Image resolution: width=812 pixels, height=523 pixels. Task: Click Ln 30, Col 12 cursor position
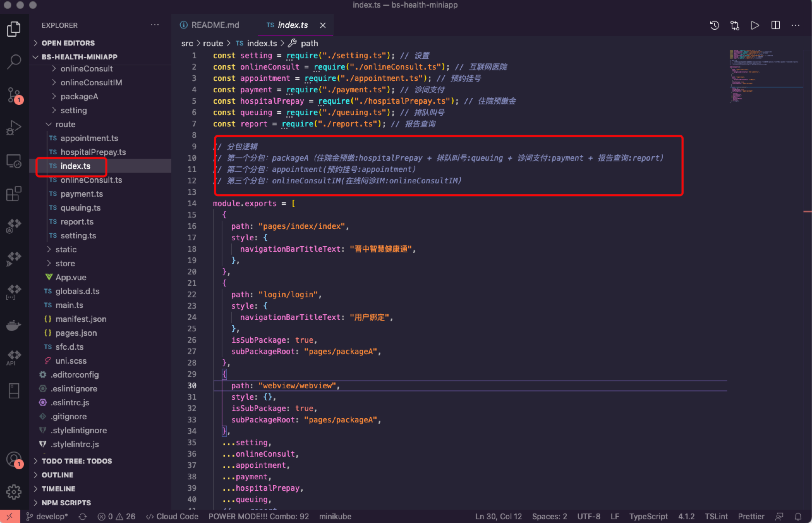pos(499,517)
